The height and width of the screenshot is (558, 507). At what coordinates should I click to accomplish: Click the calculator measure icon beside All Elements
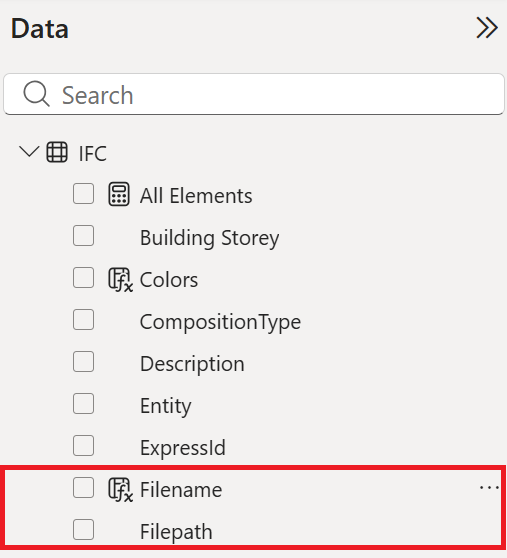119,194
